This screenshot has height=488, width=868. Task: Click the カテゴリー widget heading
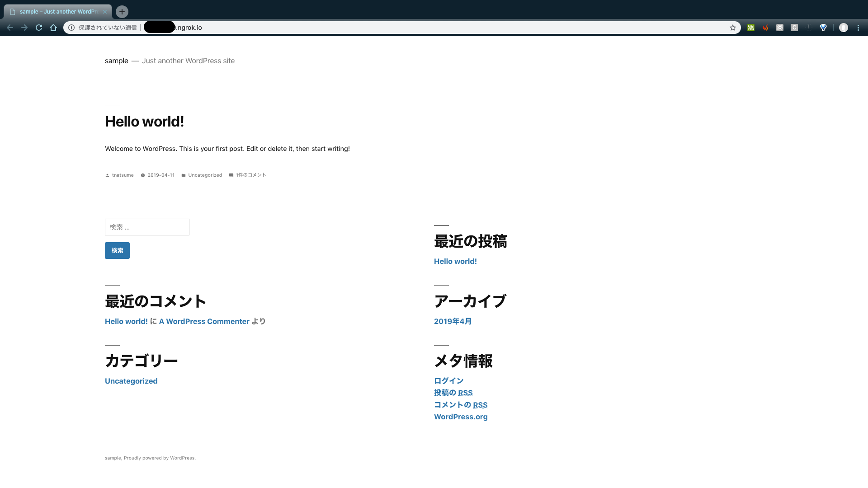pyautogui.click(x=142, y=361)
